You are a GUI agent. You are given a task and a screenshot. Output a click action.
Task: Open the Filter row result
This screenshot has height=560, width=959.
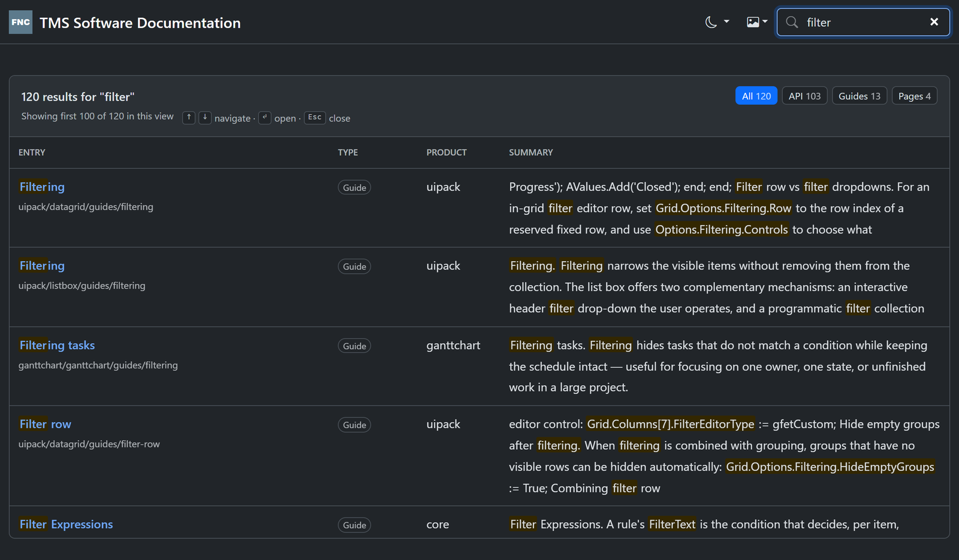45,424
